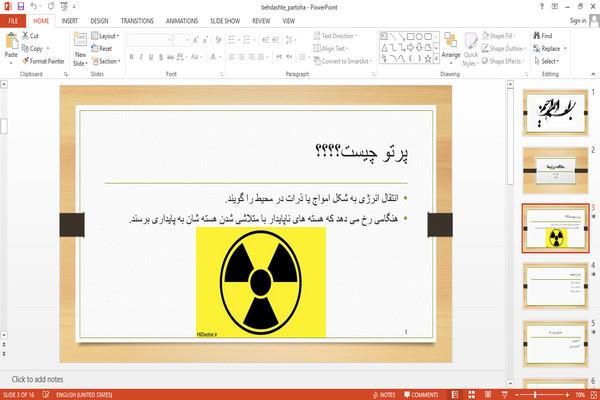This screenshot has width=600, height=400.
Task: Toggle Italic formatting
Action: coord(141,57)
